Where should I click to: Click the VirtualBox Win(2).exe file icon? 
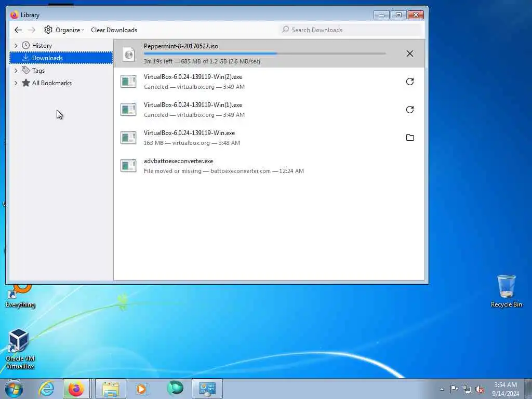pos(129,82)
